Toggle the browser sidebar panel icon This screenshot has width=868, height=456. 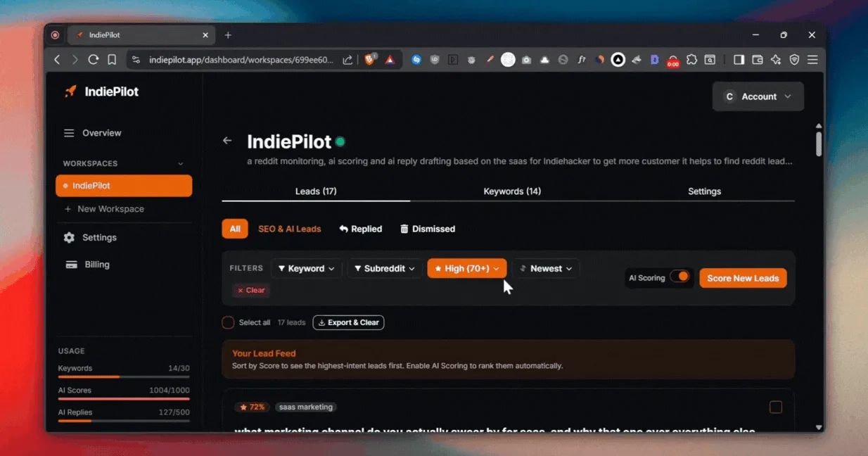click(x=739, y=60)
